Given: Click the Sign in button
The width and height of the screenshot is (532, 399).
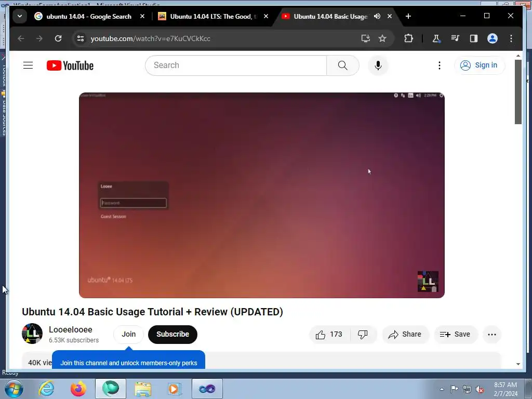Looking at the screenshot, I should point(479,65).
